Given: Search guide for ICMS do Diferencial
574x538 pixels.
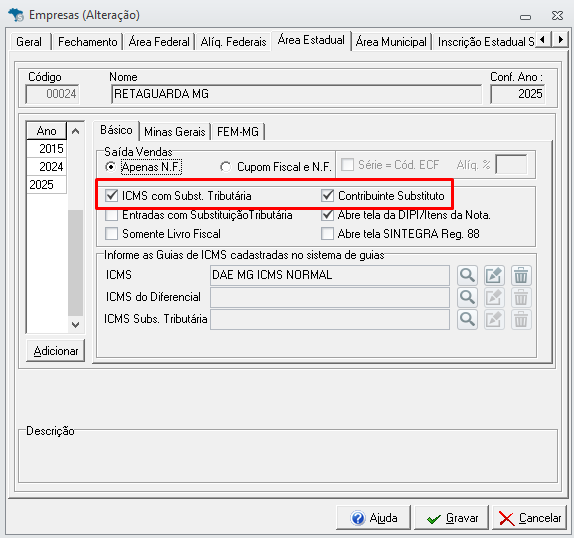Looking at the screenshot, I should click(x=467, y=297).
